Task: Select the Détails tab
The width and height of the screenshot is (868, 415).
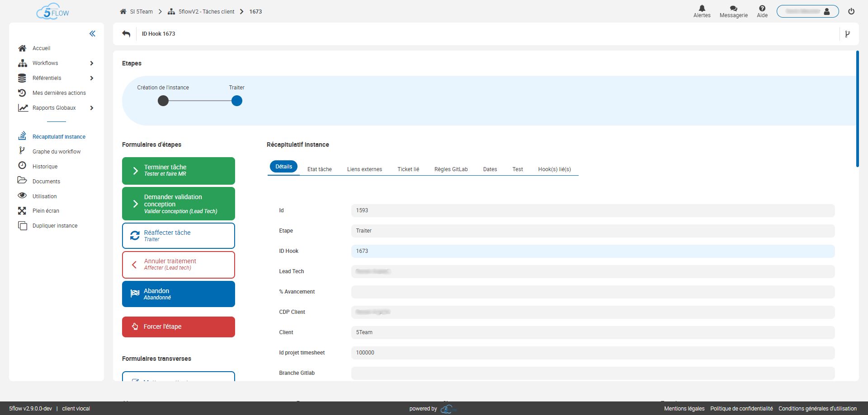Action: 284,167
